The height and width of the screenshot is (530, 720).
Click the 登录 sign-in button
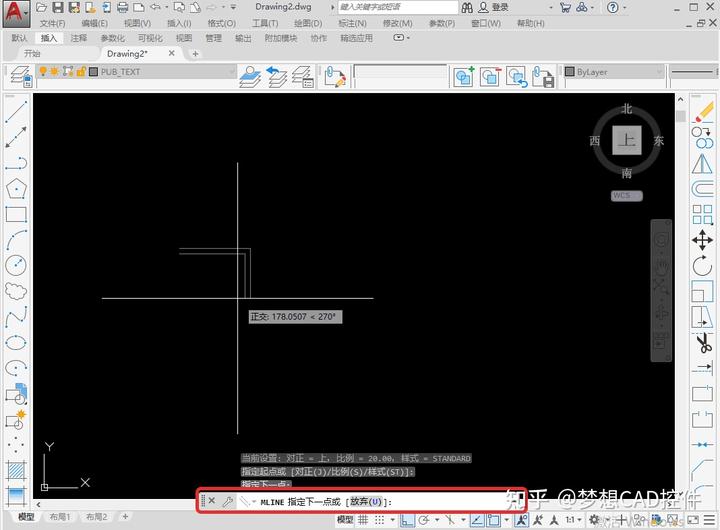pyautogui.click(x=494, y=7)
